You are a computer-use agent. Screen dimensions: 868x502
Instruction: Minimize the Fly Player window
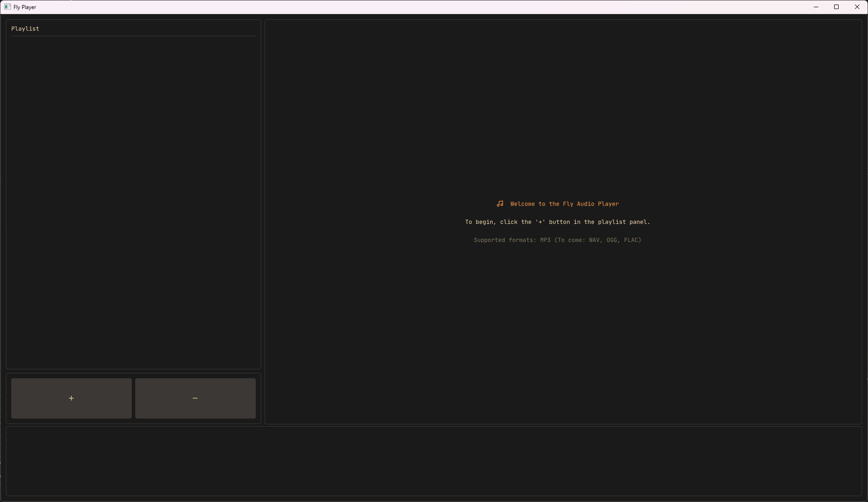pos(816,7)
